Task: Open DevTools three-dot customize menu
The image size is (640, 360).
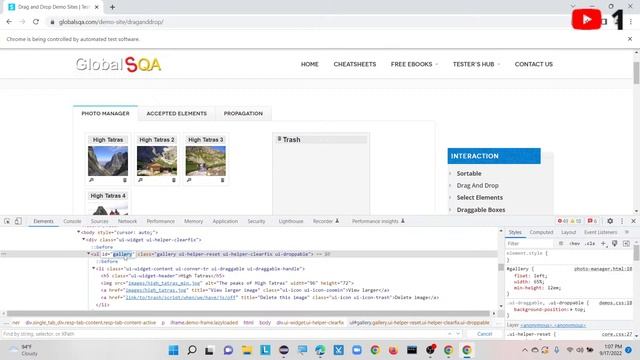Action: 622,221
